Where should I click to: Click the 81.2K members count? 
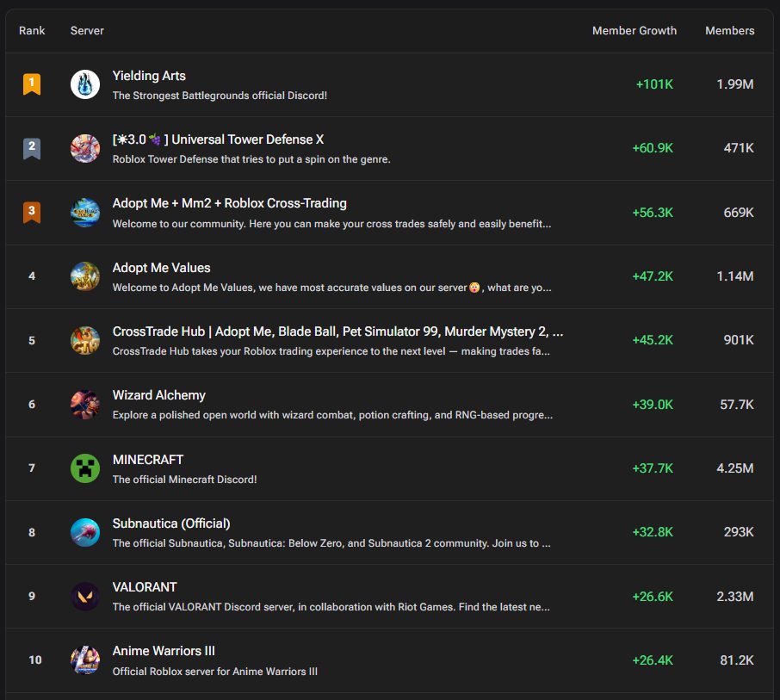tap(737, 660)
